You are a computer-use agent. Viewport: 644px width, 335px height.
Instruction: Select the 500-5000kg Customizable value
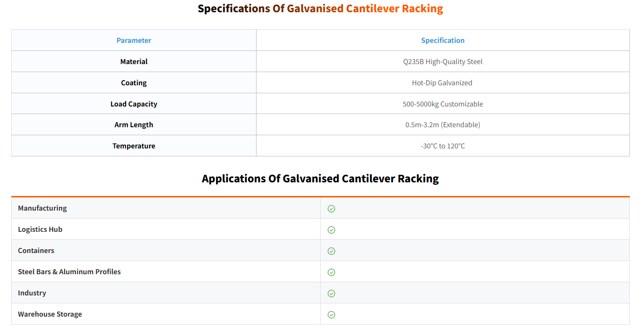click(443, 104)
